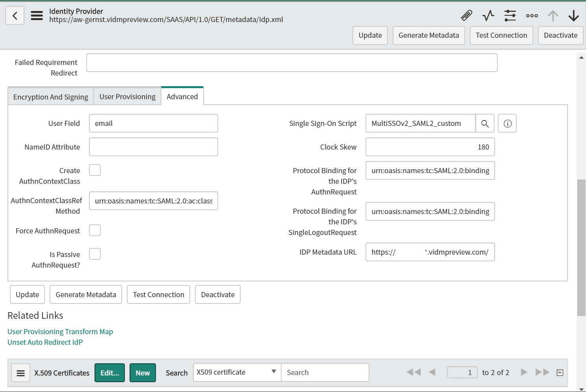Screen dimensions: 586x392
Task: Open the form context hamburger menu
Action: [37, 16]
